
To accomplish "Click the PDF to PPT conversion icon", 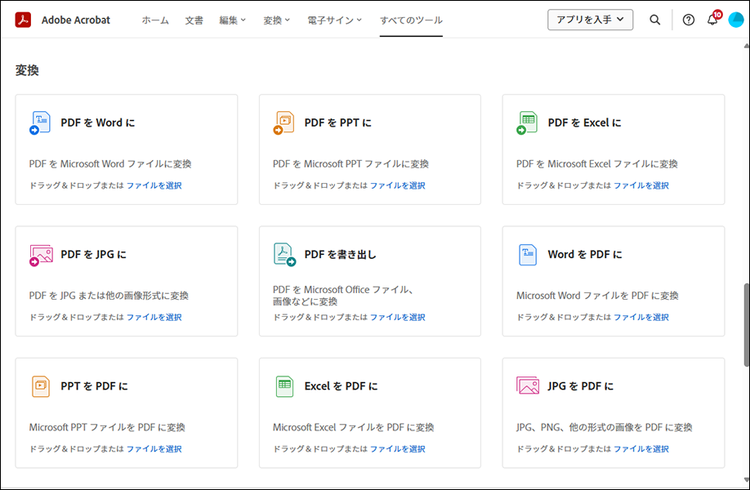I will (284, 123).
